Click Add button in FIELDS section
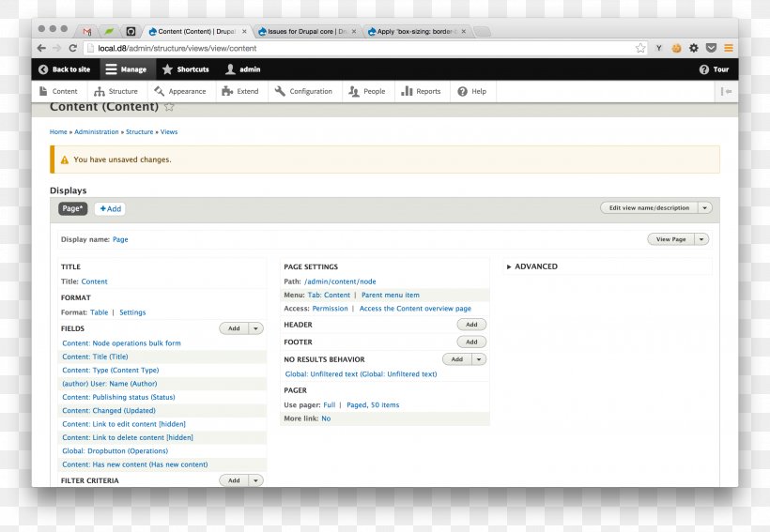This screenshot has height=532, width=770. point(234,328)
